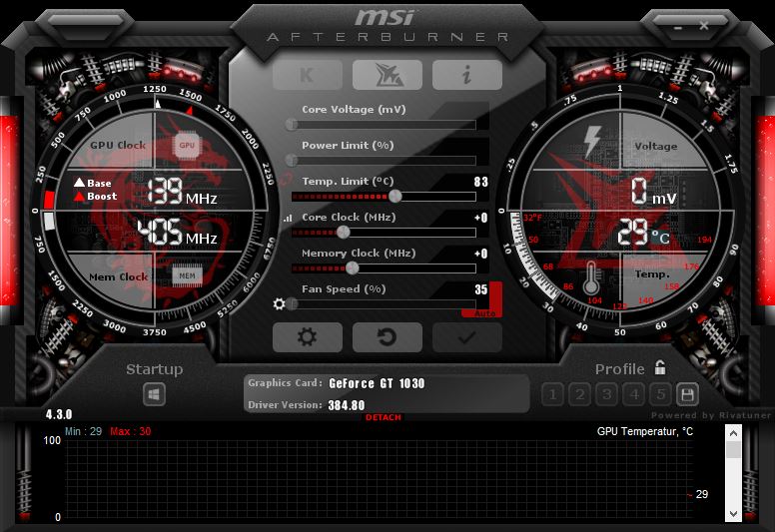Click the Powered by Rivatuner text
The width and height of the screenshot is (775, 532).
pyautogui.click(x=711, y=415)
